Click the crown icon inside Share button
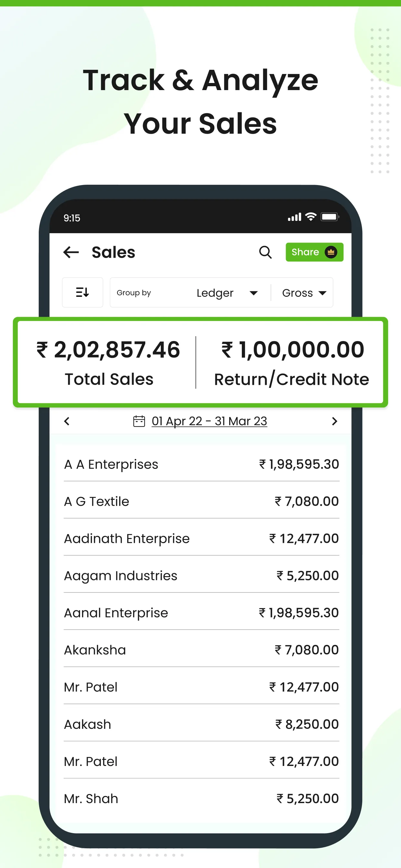401x868 pixels. tap(331, 252)
